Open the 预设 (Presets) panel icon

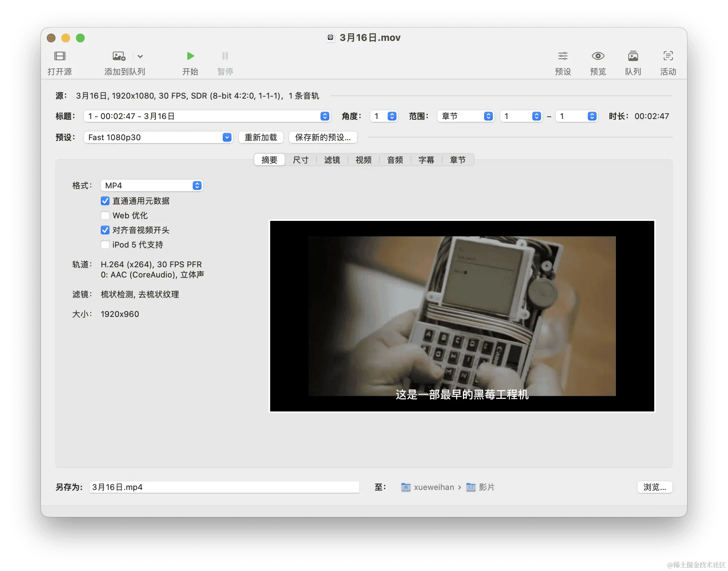click(563, 55)
